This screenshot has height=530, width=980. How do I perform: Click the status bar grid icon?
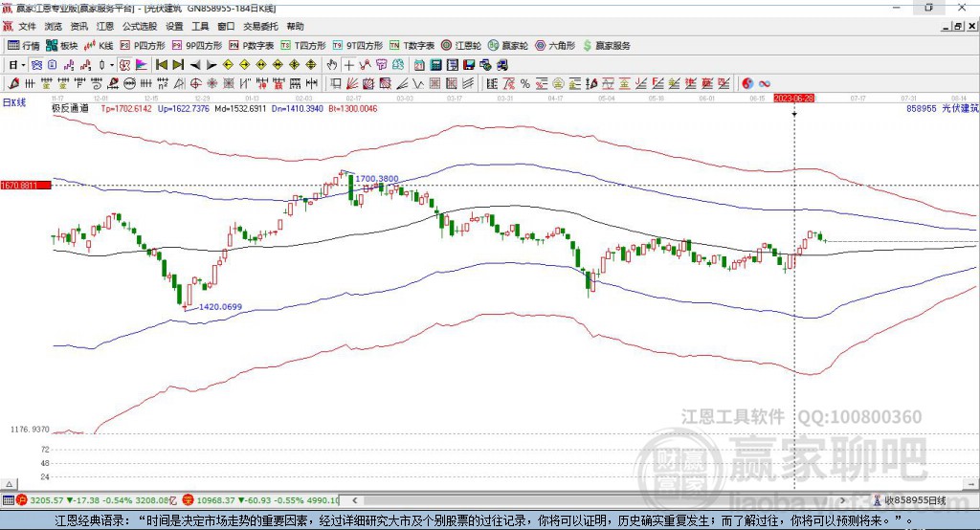[8, 500]
